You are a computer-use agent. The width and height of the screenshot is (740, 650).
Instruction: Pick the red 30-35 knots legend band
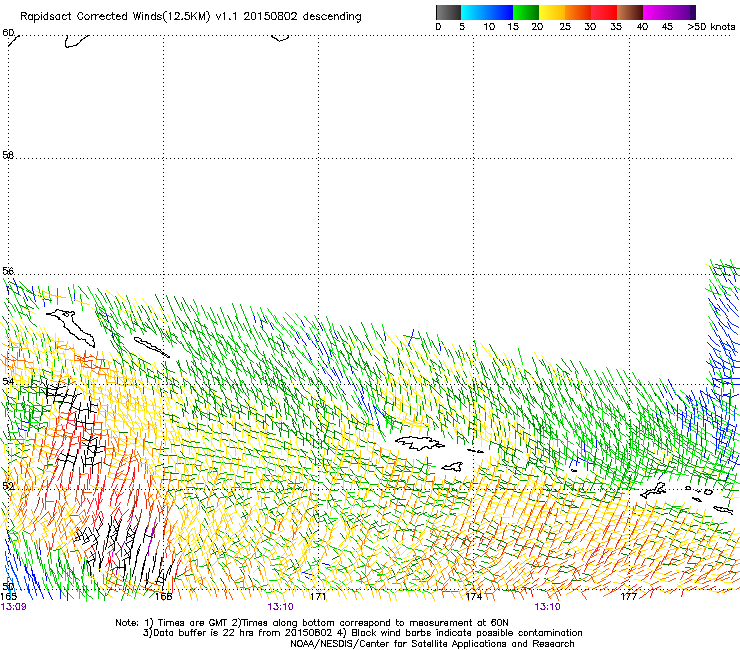click(x=604, y=12)
